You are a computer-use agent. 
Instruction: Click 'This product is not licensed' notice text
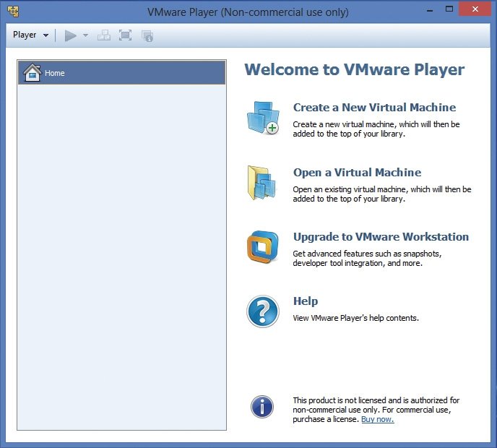(x=376, y=410)
